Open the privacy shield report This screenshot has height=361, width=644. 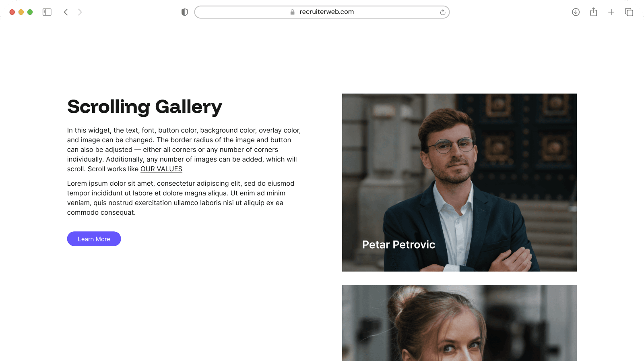click(x=184, y=12)
